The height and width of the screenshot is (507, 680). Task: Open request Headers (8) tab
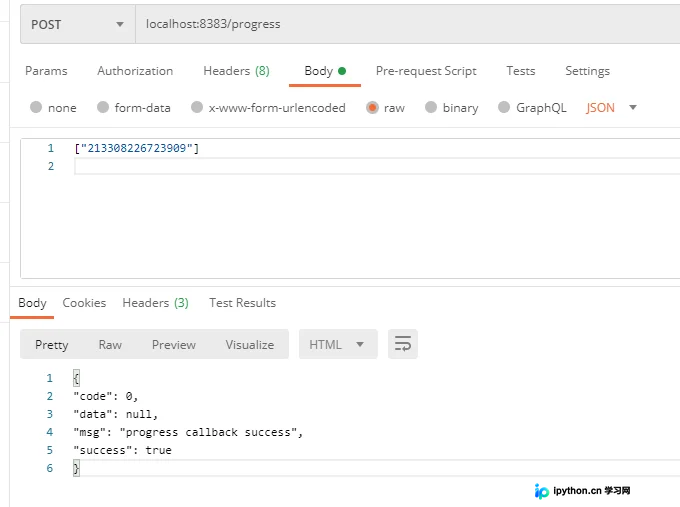click(236, 71)
